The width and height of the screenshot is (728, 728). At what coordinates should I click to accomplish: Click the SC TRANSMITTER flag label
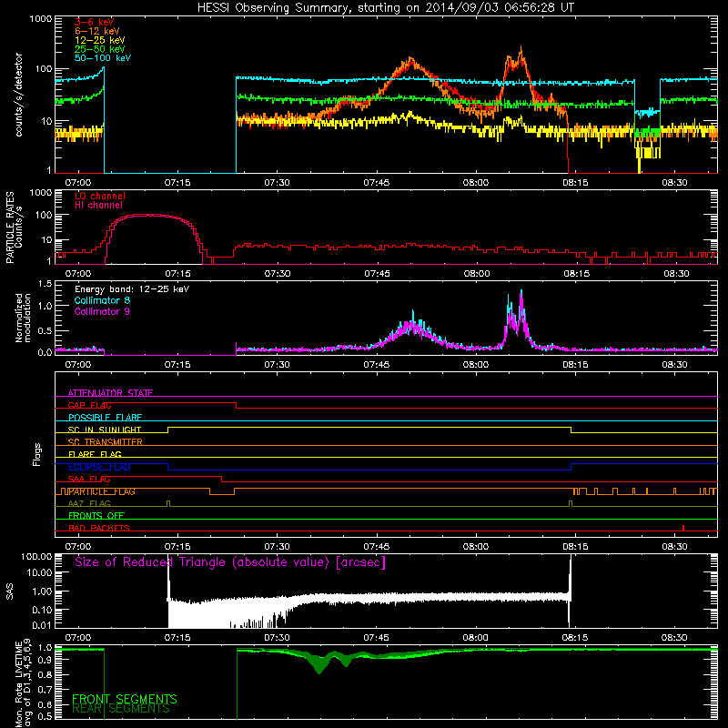tap(106, 442)
